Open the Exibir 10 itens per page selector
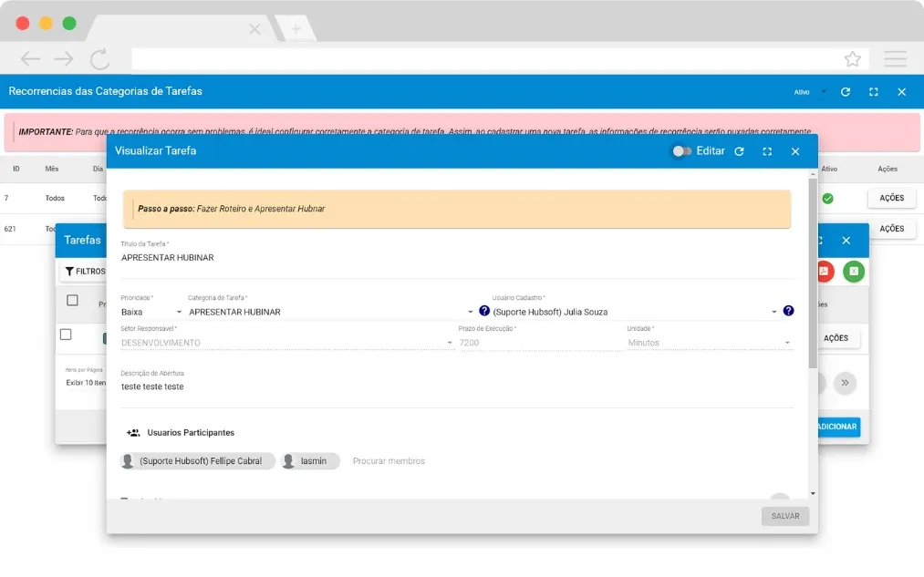 tap(86, 383)
